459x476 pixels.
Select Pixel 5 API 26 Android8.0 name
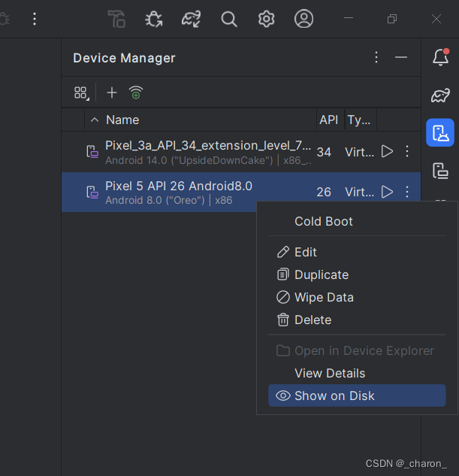point(179,186)
